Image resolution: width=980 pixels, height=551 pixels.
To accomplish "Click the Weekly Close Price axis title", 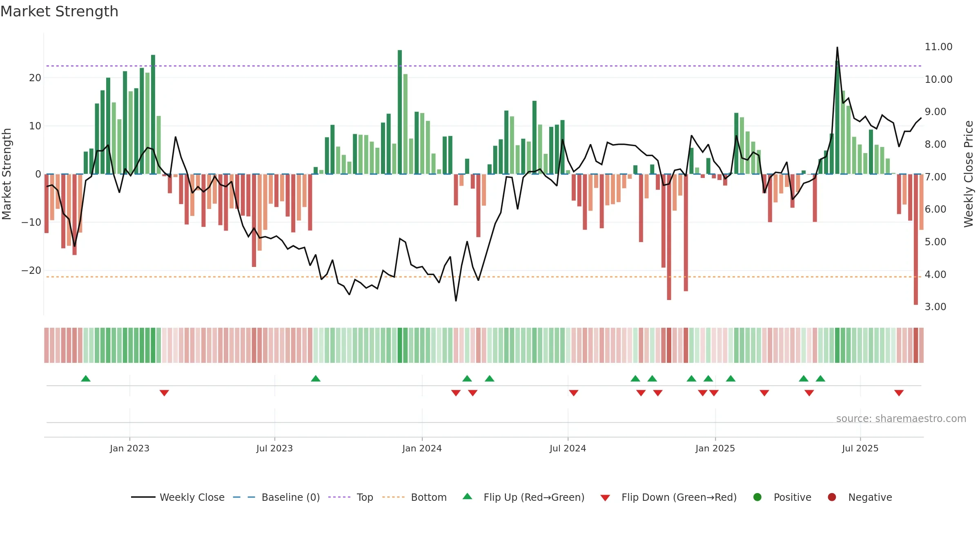I will click(969, 174).
